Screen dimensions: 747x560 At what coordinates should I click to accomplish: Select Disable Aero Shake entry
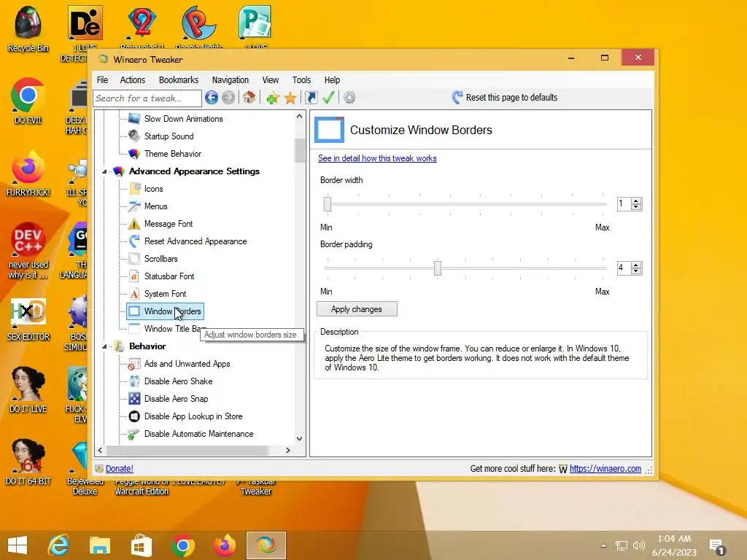pos(178,381)
